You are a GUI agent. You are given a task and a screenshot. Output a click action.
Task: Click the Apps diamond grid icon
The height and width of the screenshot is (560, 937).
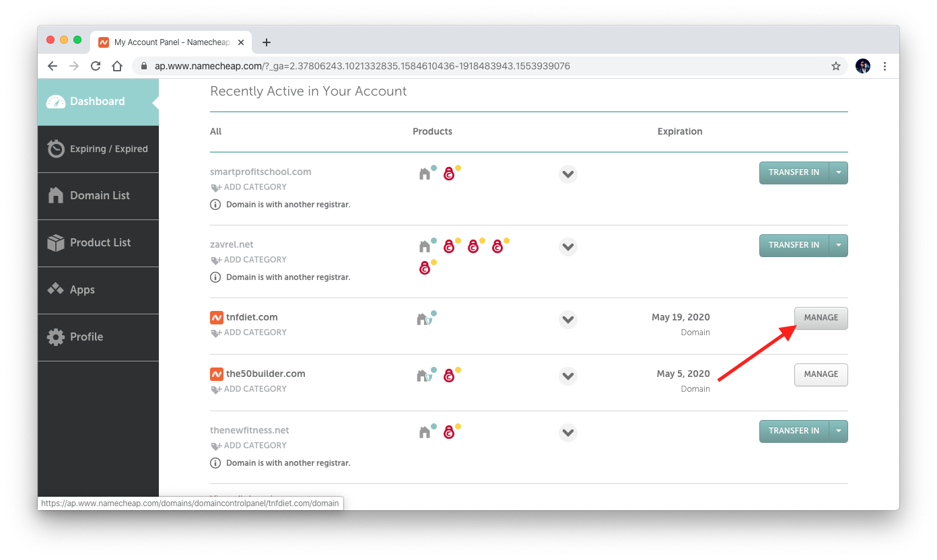pos(56,289)
